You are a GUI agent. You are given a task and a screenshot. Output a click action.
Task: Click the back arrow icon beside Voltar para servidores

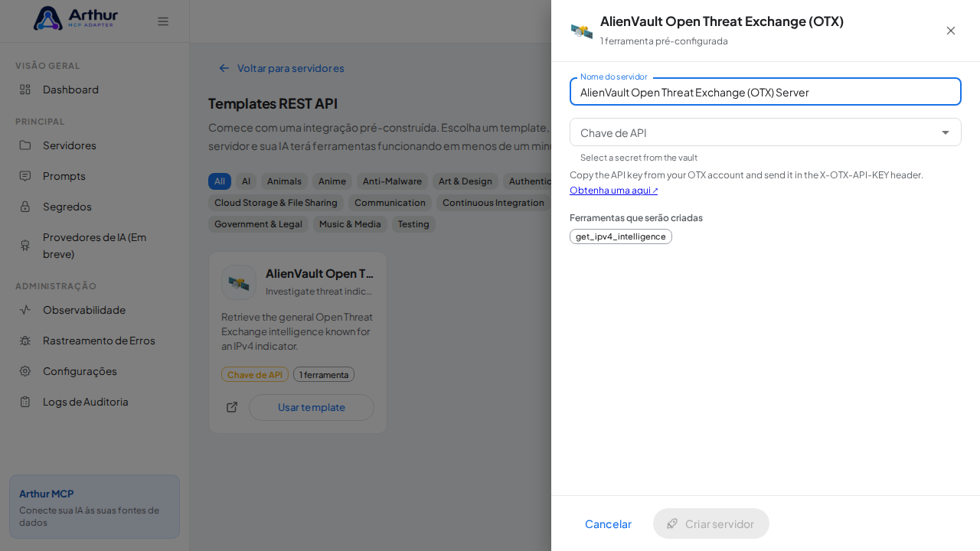point(224,68)
